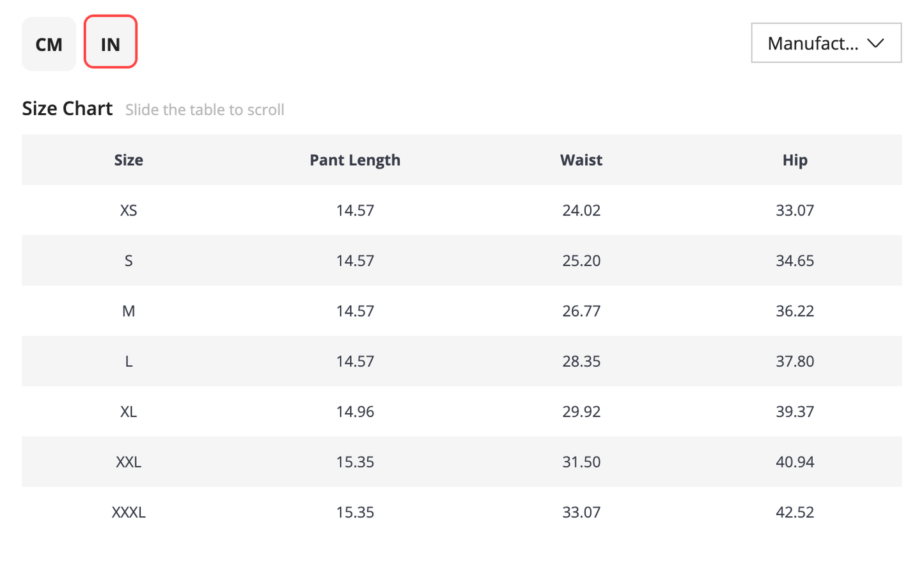Select the S size row label

pyautogui.click(x=129, y=261)
